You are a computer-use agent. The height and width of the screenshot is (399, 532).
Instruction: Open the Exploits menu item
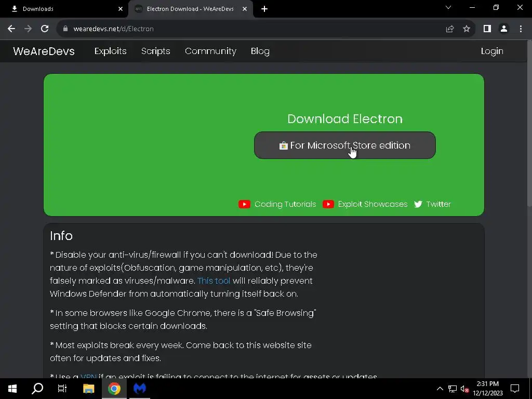click(110, 51)
